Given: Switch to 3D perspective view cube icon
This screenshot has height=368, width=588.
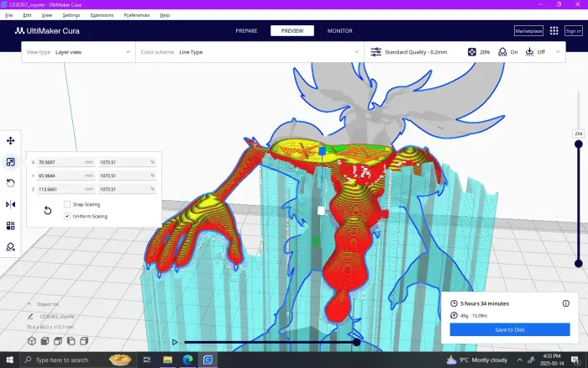Looking at the screenshot, I should (31, 341).
